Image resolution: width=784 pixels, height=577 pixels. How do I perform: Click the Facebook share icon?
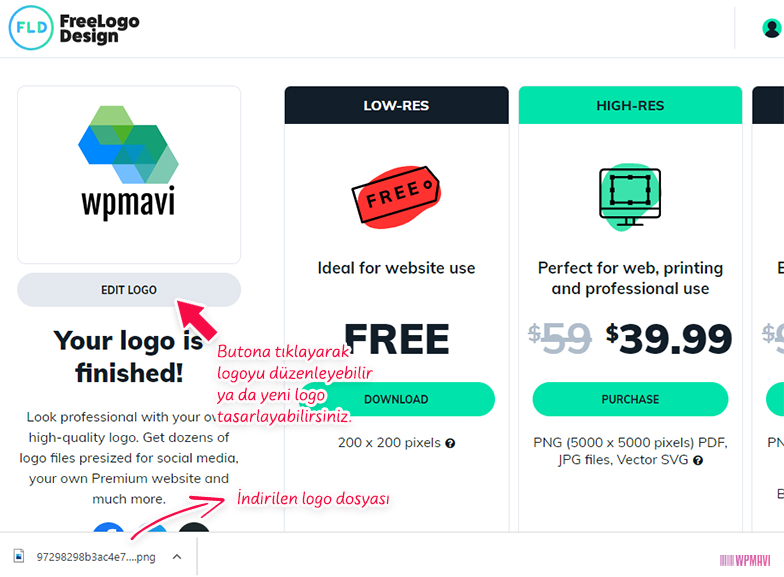(x=108, y=527)
